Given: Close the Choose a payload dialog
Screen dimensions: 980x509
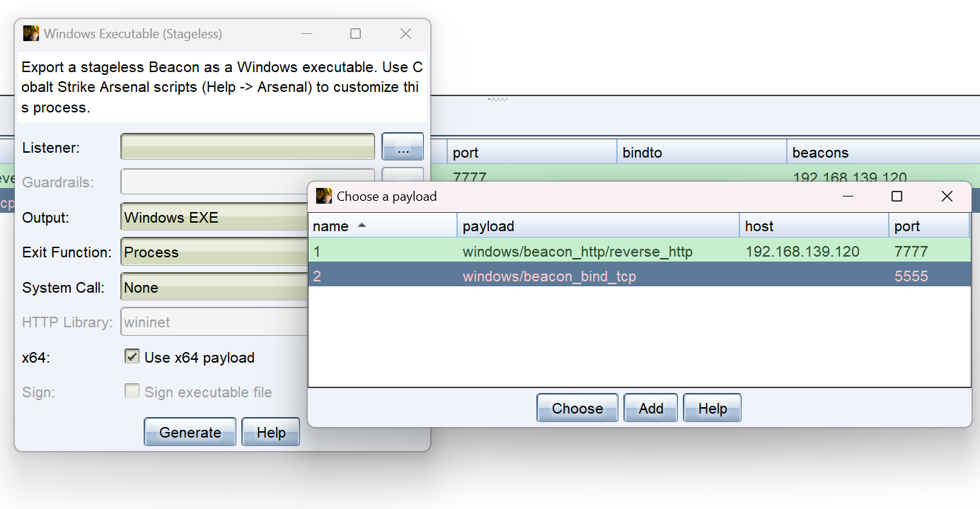Looking at the screenshot, I should (x=947, y=197).
